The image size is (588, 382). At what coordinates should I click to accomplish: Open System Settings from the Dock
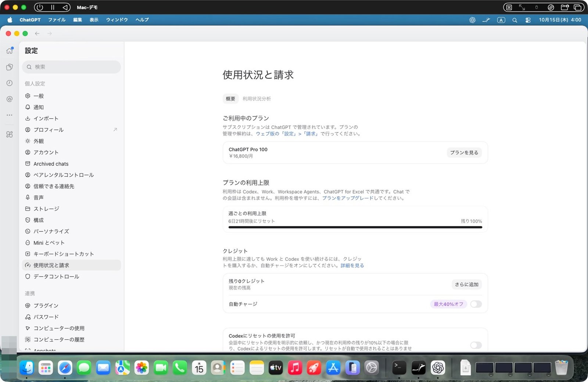[372, 368]
